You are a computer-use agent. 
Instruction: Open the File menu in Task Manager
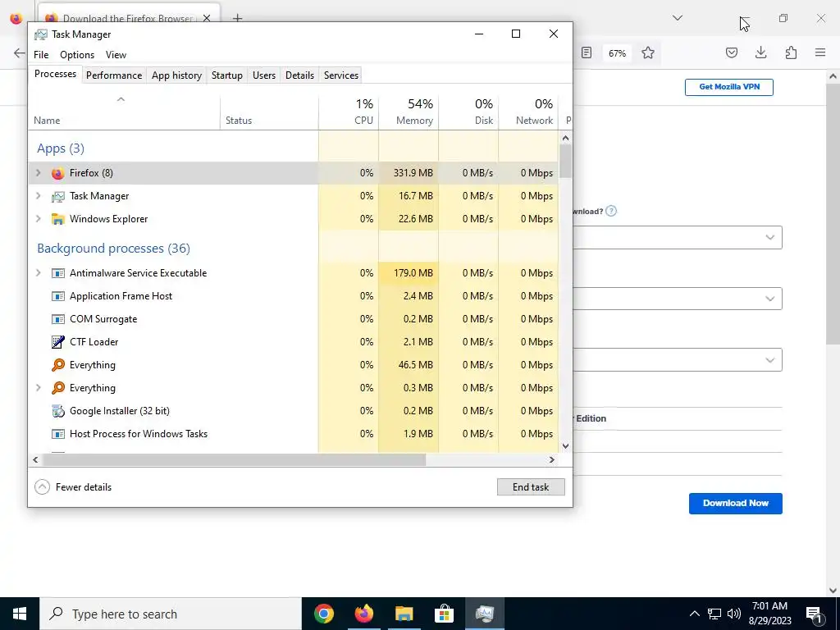41,55
